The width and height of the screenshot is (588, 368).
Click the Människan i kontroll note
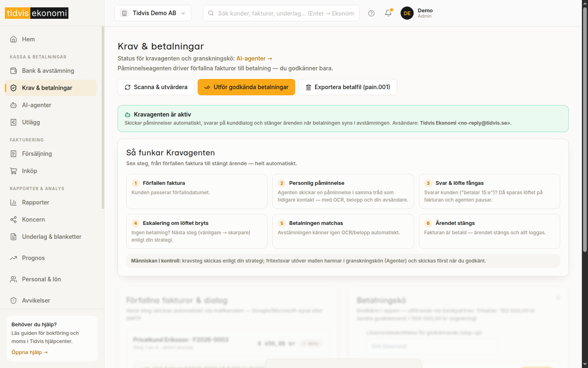(343, 261)
